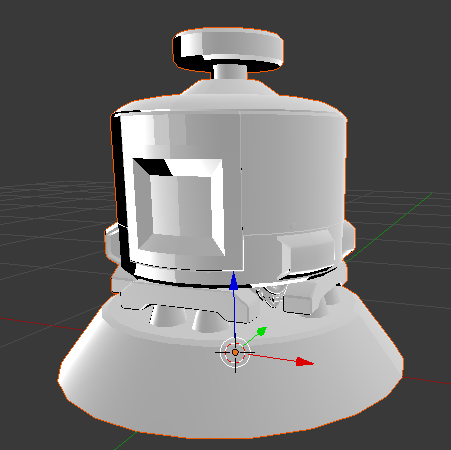Select the flat disc knob on top
Image resolution: width=451 pixels, height=450 pixels.
point(228,48)
